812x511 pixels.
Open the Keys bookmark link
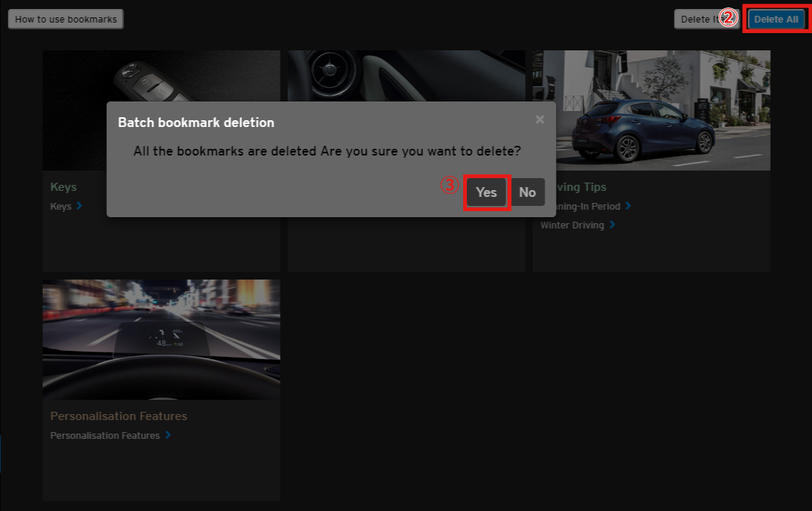click(x=61, y=206)
